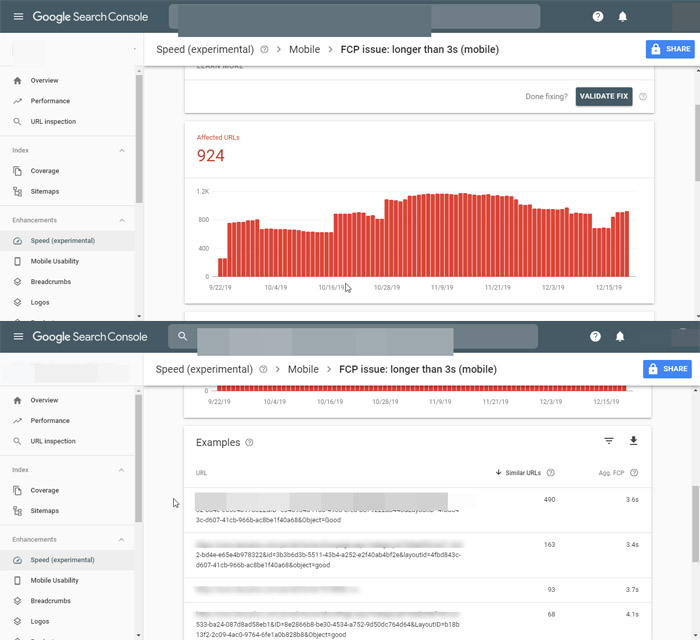The image size is (700, 640).
Task: Click help icon beside Agg. FCP column
Action: (634, 473)
